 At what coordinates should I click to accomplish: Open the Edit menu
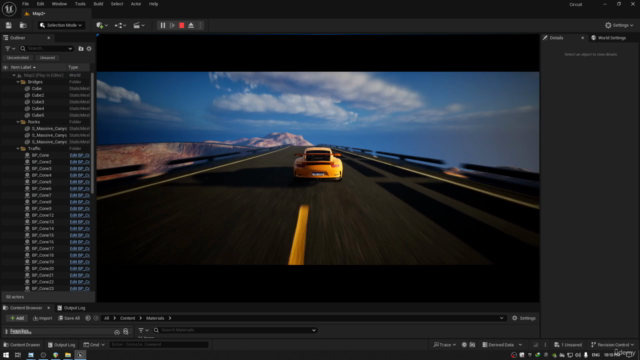(x=40, y=4)
